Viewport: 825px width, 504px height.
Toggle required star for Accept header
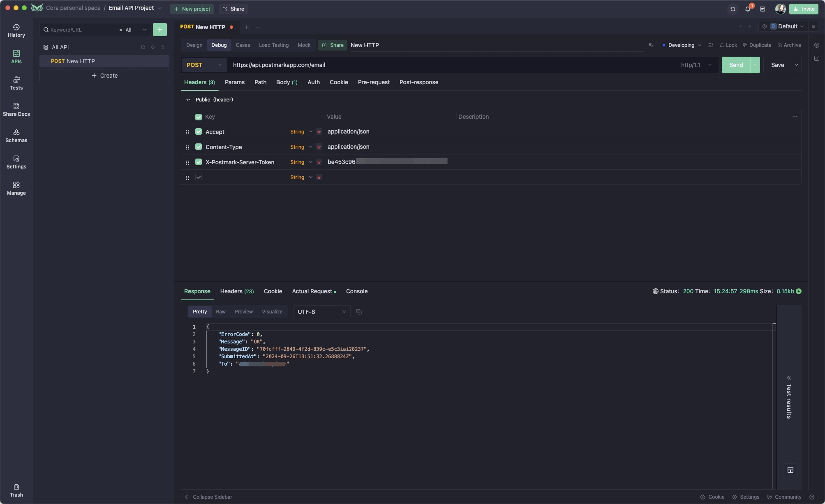point(319,132)
